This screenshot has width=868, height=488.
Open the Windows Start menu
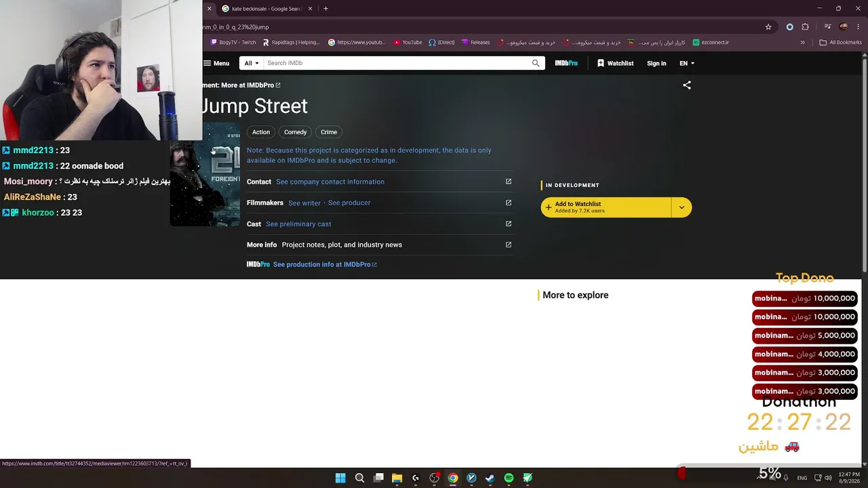click(340, 478)
